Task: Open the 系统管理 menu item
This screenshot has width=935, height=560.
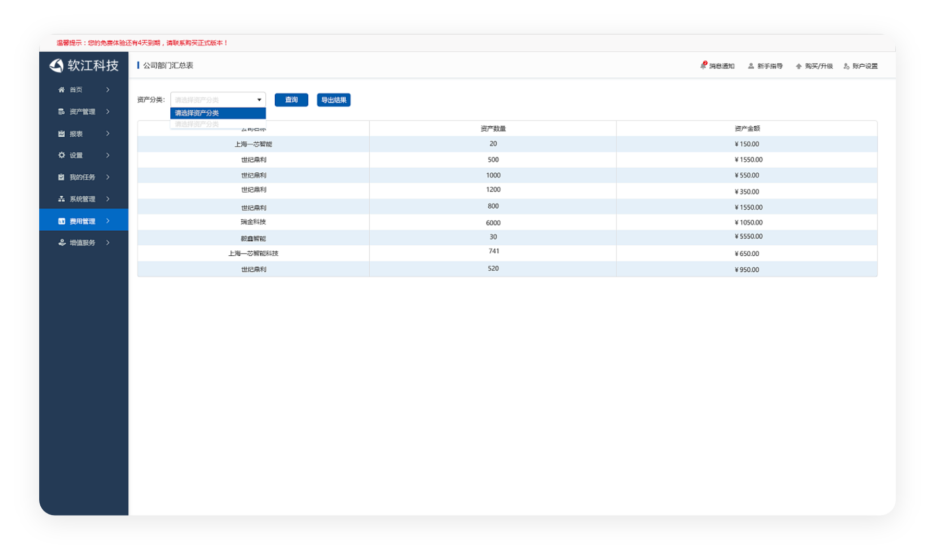Action: coord(84,199)
